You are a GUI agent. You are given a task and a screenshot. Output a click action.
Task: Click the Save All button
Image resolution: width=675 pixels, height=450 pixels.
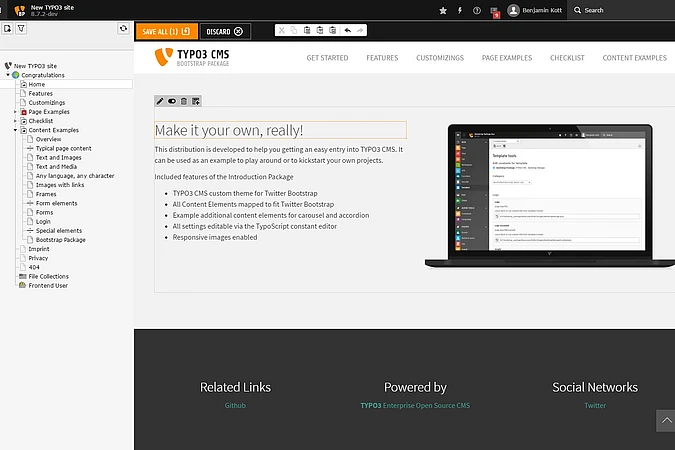[x=165, y=31]
